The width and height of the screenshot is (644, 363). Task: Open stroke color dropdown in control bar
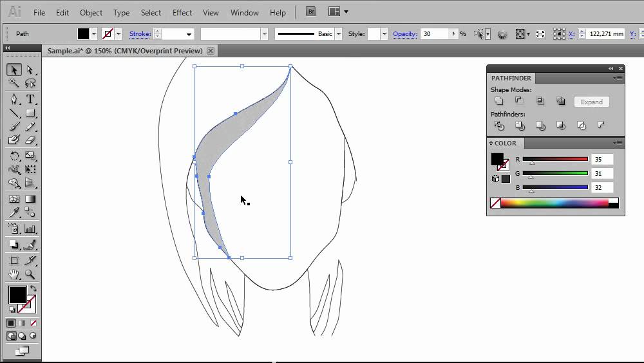[118, 34]
